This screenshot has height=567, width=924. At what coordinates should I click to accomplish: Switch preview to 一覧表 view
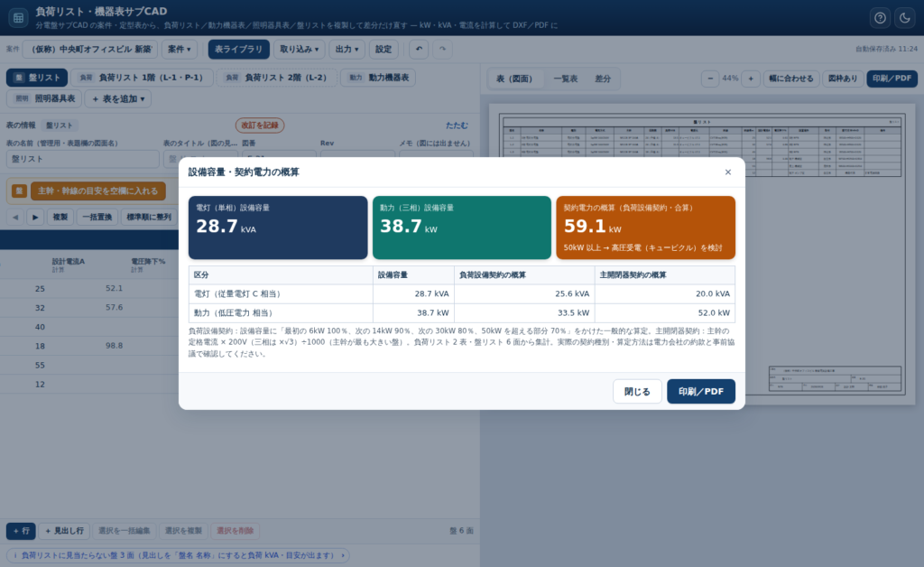click(x=566, y=79)
